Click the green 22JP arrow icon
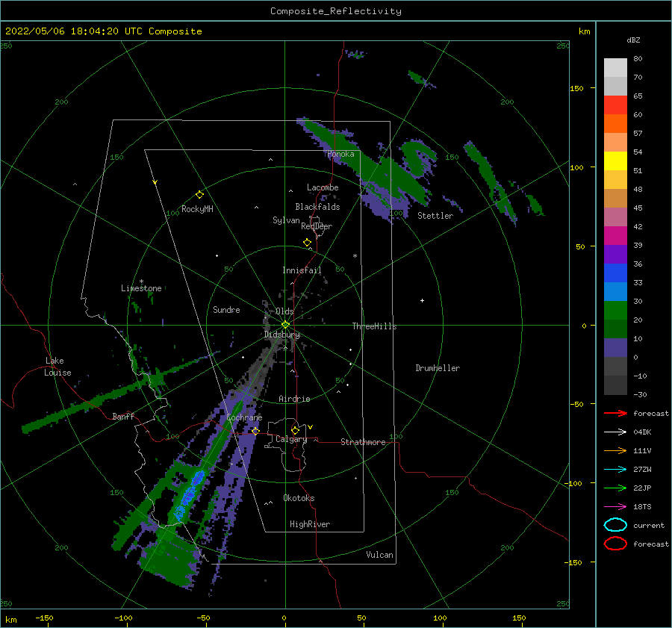 [615, 488]
